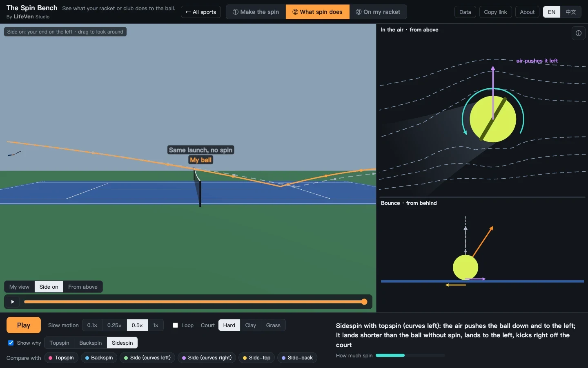
Task: Set playback speed to 1×
Action: (x=156, y=325)
